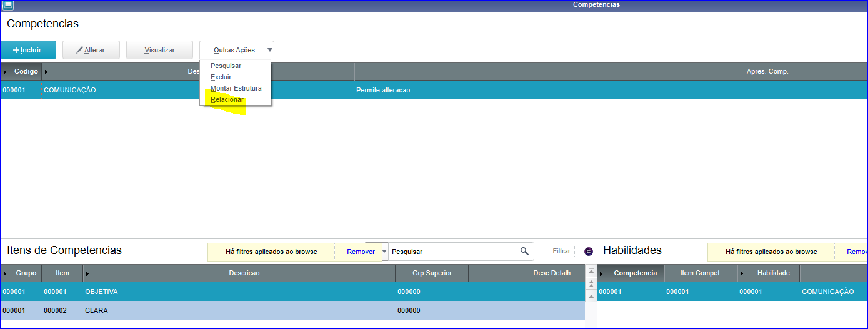The width and height of the screenshot is (868, 329).
Task: Click the Habilidades filter message Há filtros aplicados
Action: click(771, 252)
